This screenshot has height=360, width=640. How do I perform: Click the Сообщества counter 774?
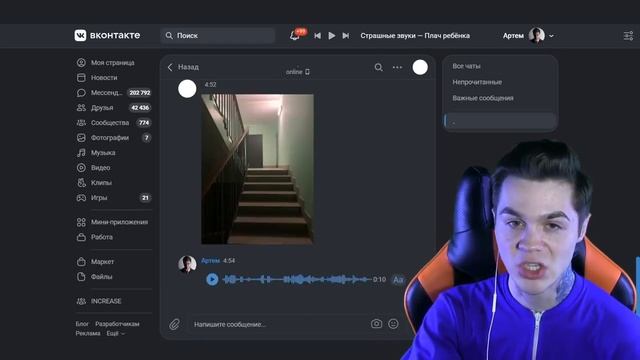(144, 122)
